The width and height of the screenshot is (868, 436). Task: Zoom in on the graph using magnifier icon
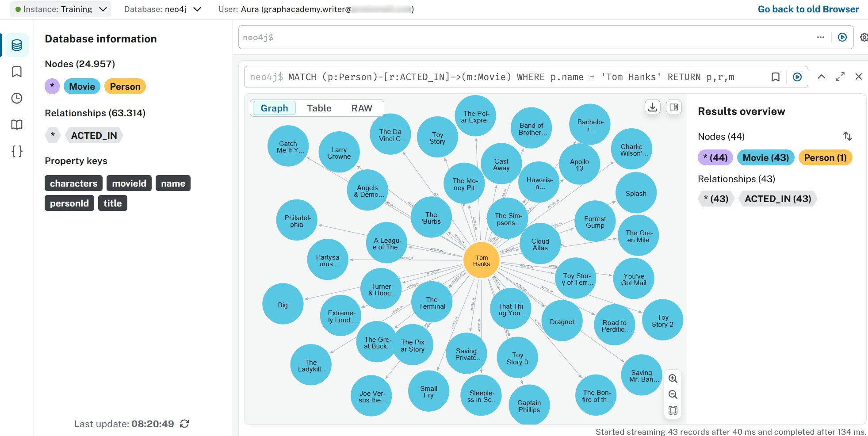click(673, 379)
